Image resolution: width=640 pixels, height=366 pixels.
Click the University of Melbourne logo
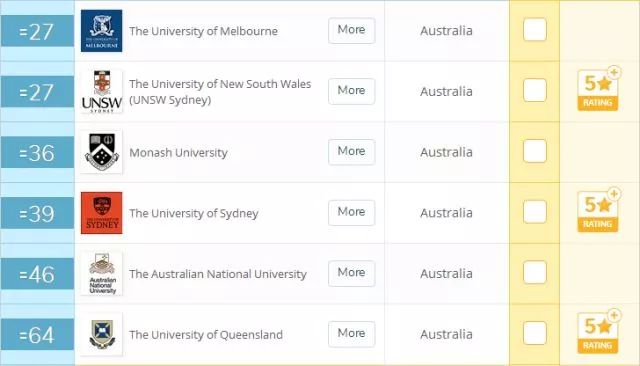pos(101,31)
